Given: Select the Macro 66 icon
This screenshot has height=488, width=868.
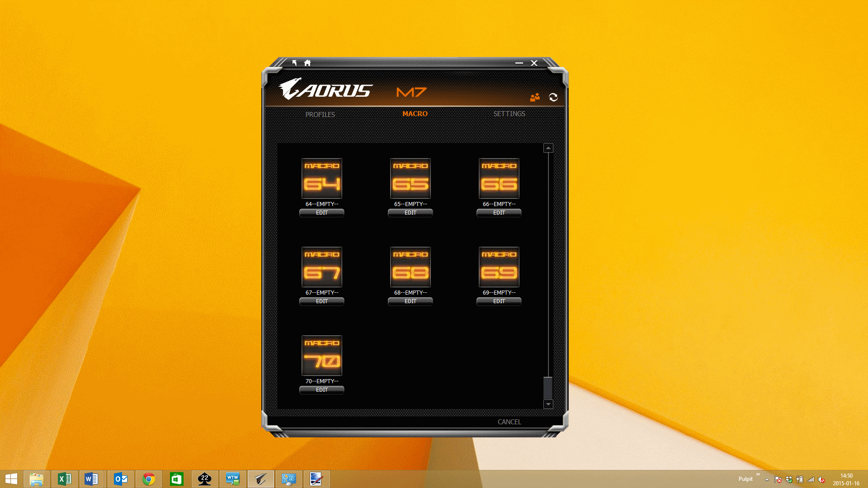Looking at the screenshot, I should click(x=499, y=178).
